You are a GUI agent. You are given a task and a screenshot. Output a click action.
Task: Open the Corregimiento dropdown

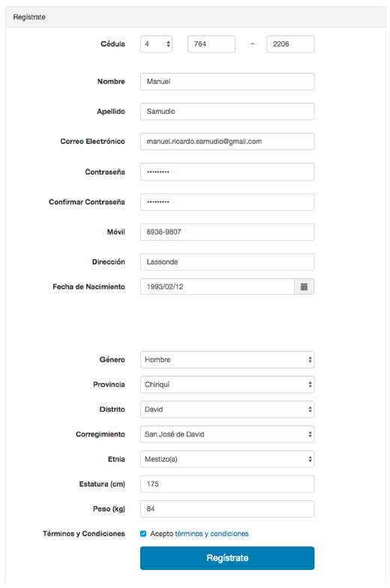coord(227,434)
